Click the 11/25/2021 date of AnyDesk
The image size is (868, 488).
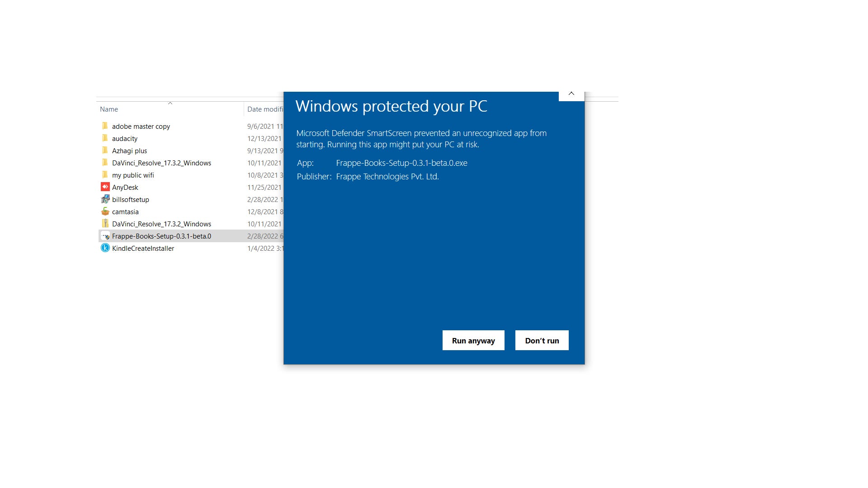[264, 188]
